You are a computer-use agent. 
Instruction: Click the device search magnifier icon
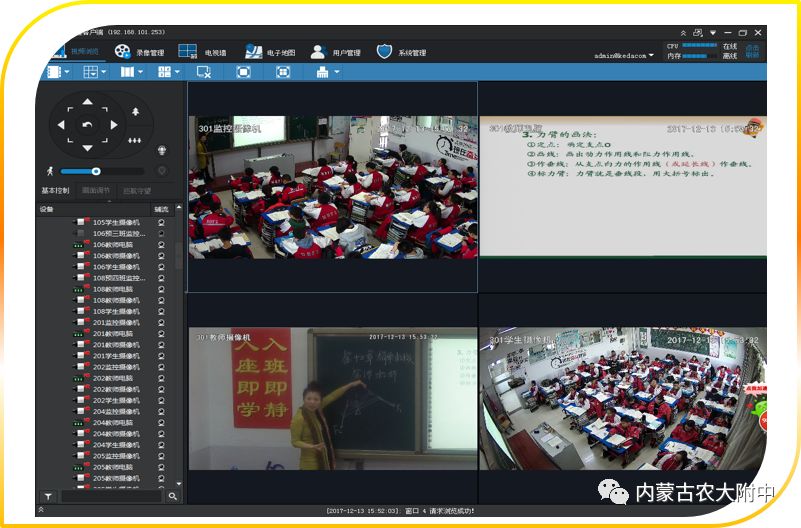point(173,496)
